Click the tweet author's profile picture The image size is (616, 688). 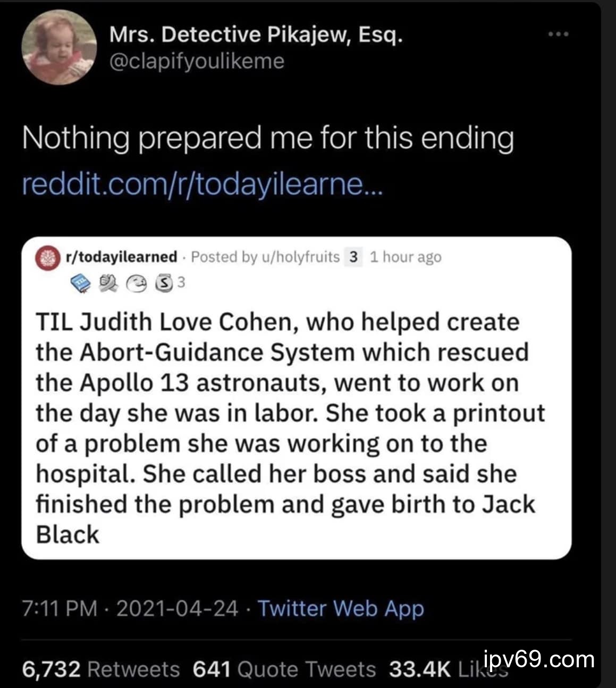tap(58, 47)
